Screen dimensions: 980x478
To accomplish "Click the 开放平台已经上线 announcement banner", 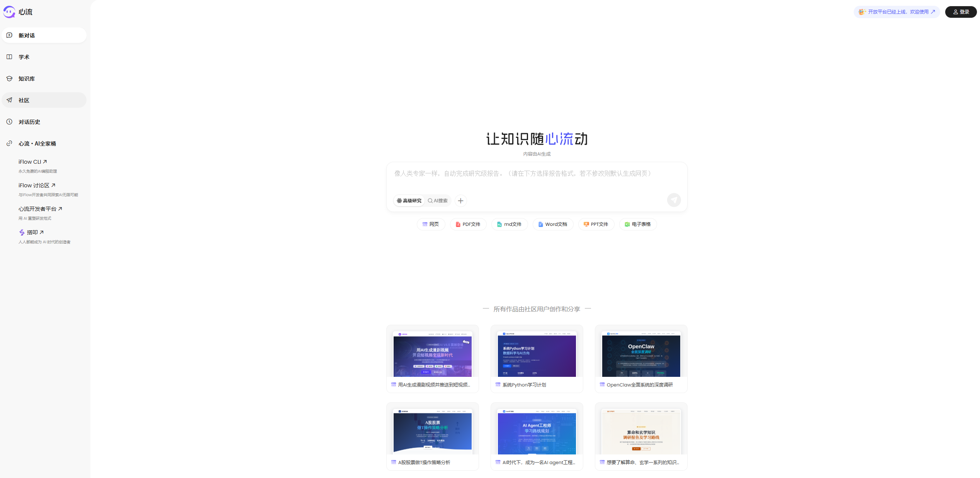I will coord(897,12).
